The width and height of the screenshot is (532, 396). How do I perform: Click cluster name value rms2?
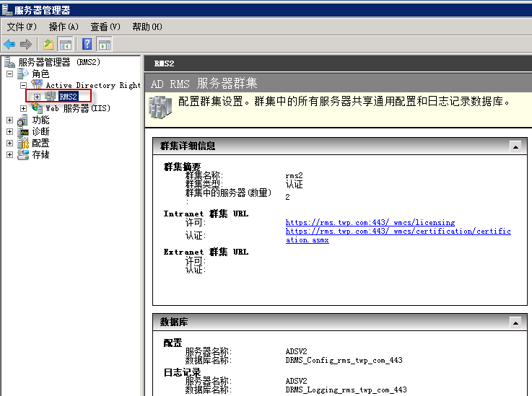tap(294, 175)
